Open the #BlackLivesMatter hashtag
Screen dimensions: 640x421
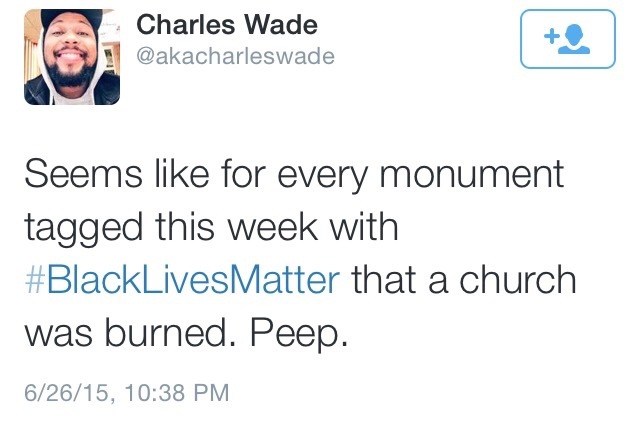(179, 279)
